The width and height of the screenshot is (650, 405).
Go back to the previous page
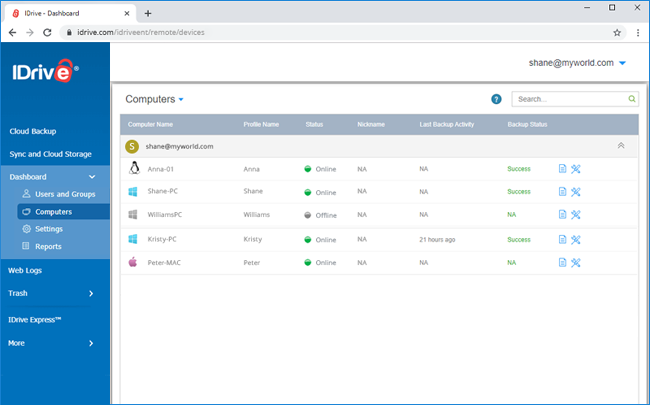tap(12, 32)
